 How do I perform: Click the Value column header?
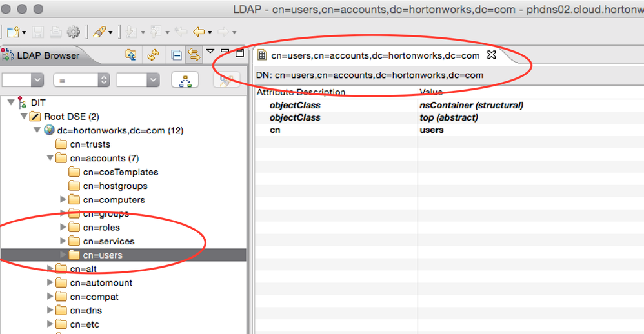click(431, 92)
